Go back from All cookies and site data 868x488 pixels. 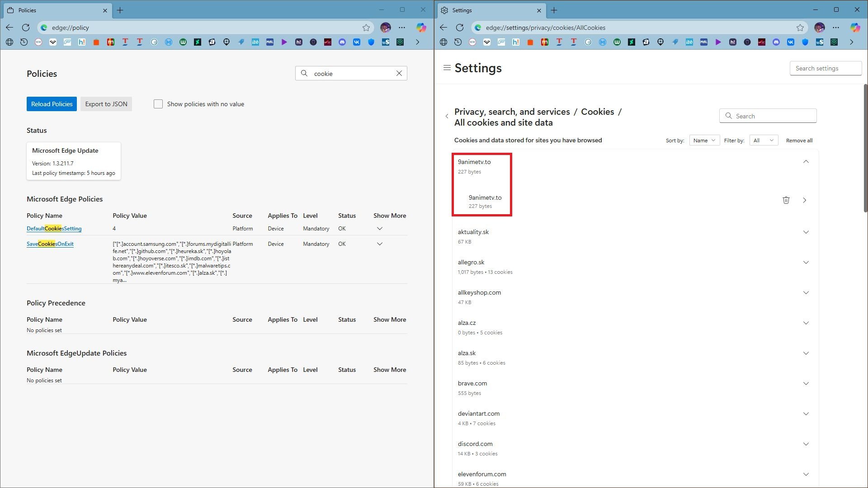pos(447,116)
